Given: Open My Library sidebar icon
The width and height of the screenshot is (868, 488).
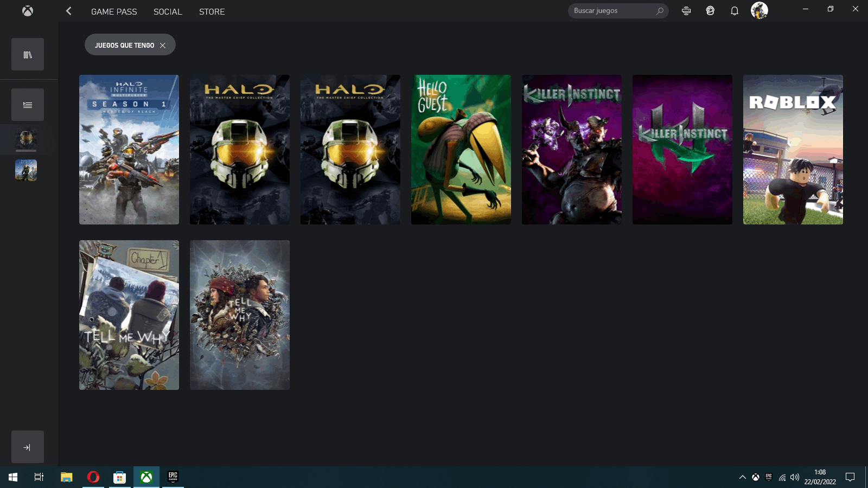Looking at the screenshot, I should 28,54.
